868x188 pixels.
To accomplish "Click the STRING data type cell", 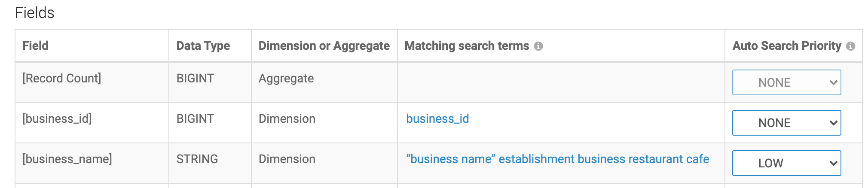I will (x=197, y=159).
